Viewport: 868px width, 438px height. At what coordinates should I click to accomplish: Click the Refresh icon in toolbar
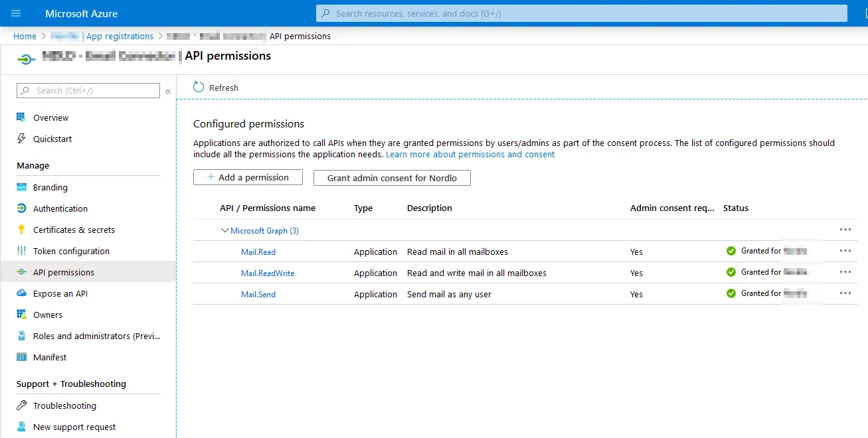coord(199,88)
